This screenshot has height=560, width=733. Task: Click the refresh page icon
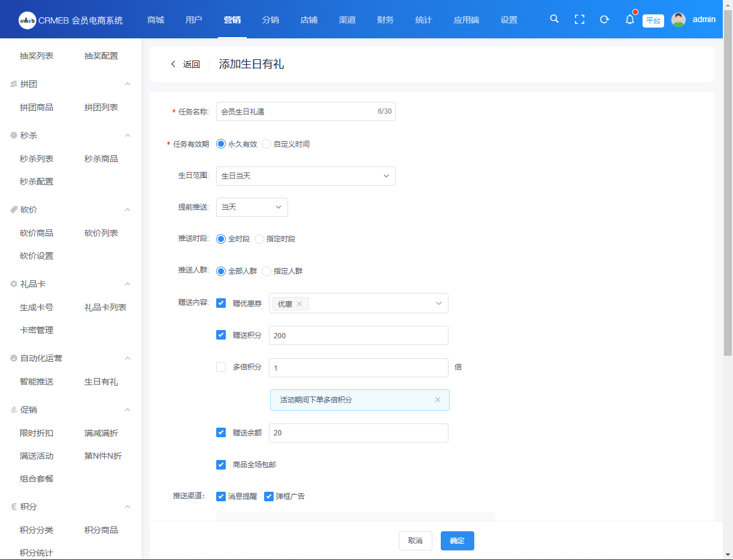point(604,19)
